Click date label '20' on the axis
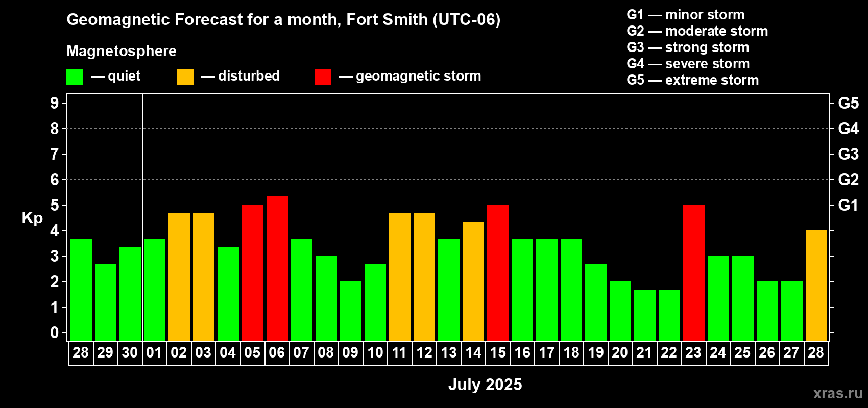Image resolution: width=868 pixels, height=408 pixels. [x=620, y=353]
